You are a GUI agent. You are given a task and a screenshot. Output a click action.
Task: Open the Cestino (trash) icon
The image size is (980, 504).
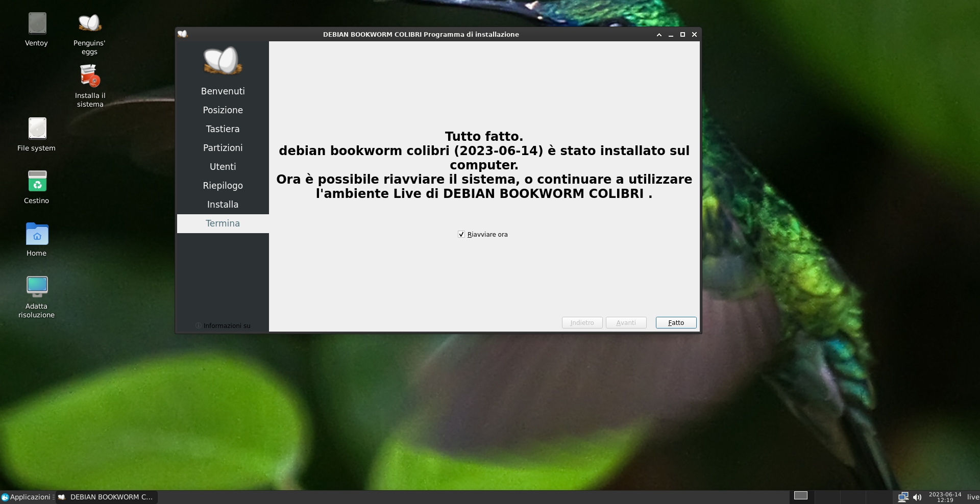[36, 185]
